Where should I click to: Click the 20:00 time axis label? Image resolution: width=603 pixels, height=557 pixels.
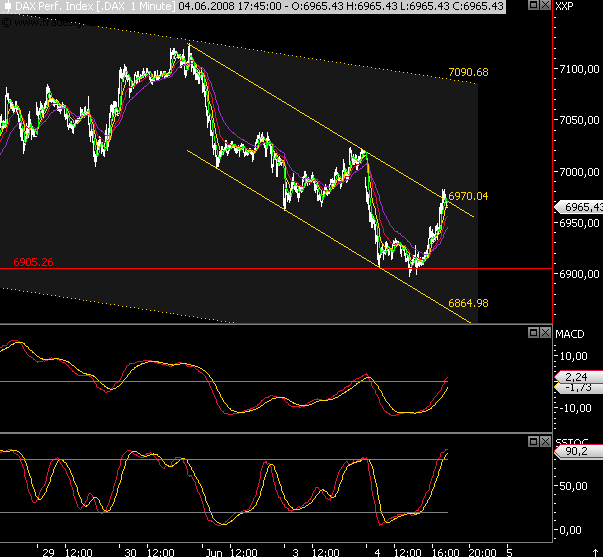click(483, 552)
